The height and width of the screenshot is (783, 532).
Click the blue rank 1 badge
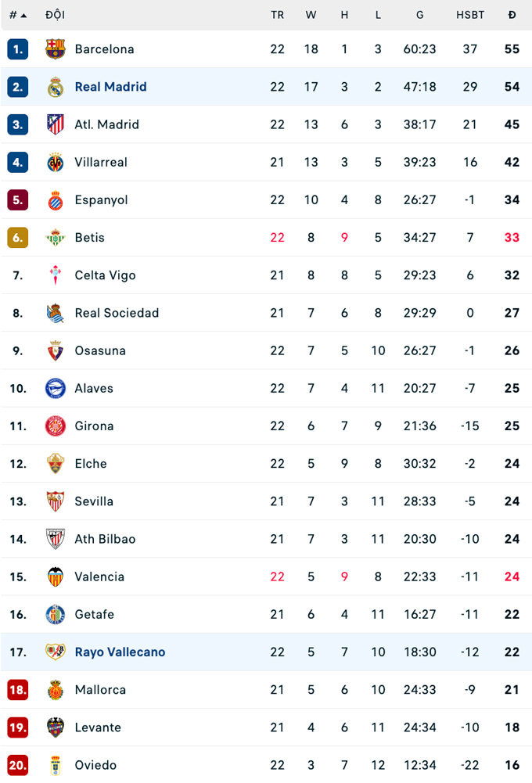point(18,49)
